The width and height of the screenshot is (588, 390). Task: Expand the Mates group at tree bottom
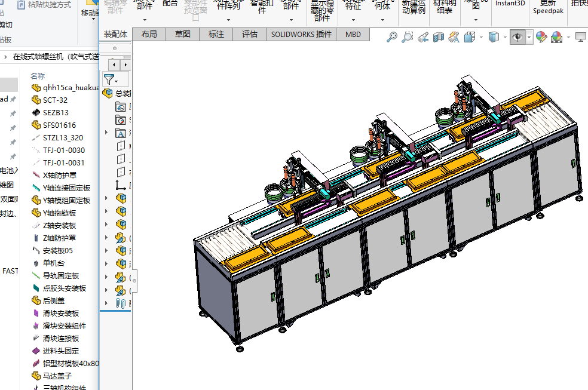pyautogui.click(x=107, y=303)
